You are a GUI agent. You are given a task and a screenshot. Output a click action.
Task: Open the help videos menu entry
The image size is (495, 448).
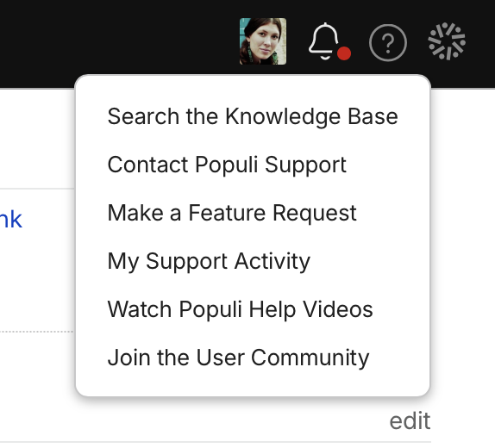click(x=241, y=309)
